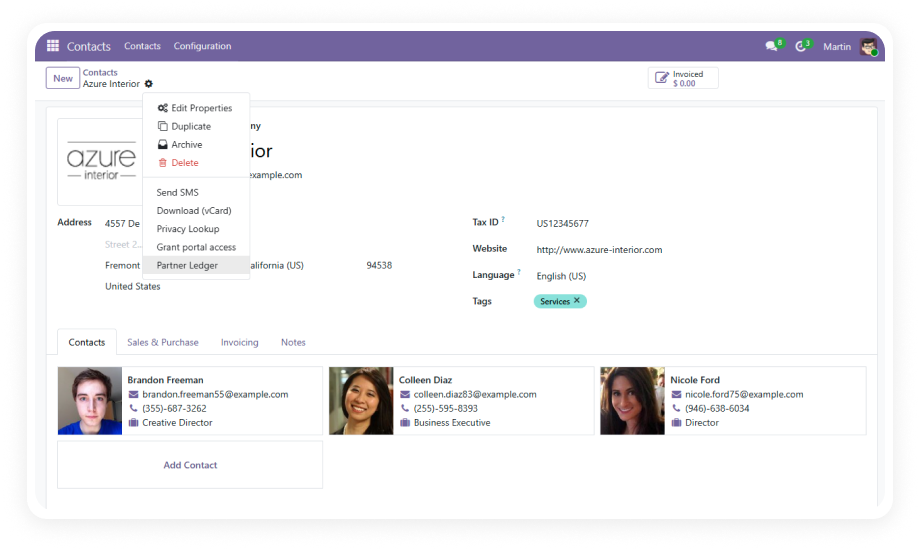
Task: Click the Creative Director job title text
Action: [x=177, y=423]
